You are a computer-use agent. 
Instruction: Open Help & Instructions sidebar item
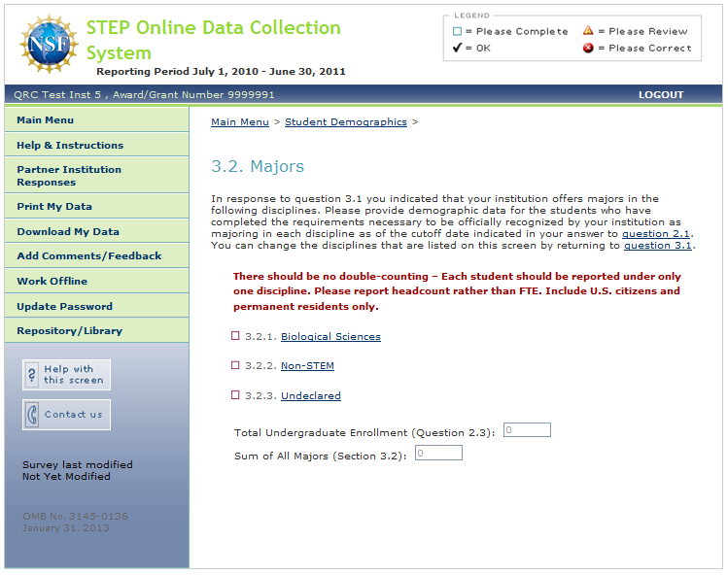(x=70, y=146)
